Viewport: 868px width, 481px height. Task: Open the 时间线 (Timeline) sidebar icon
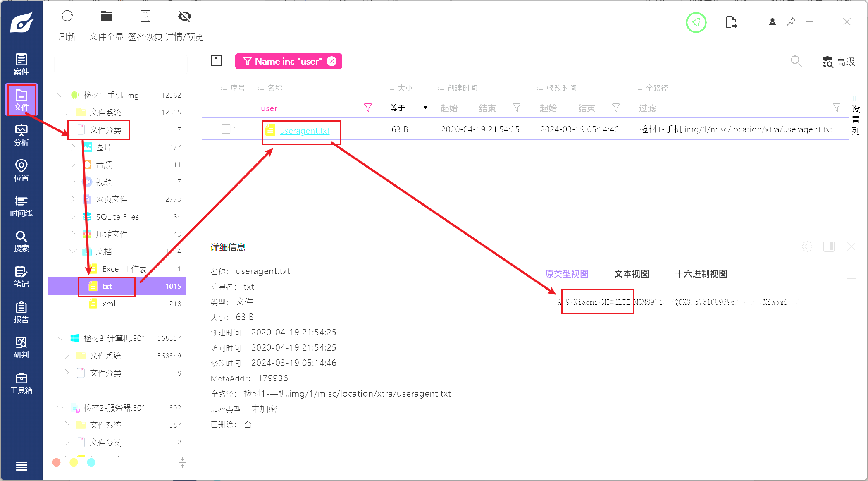point(21,206)
